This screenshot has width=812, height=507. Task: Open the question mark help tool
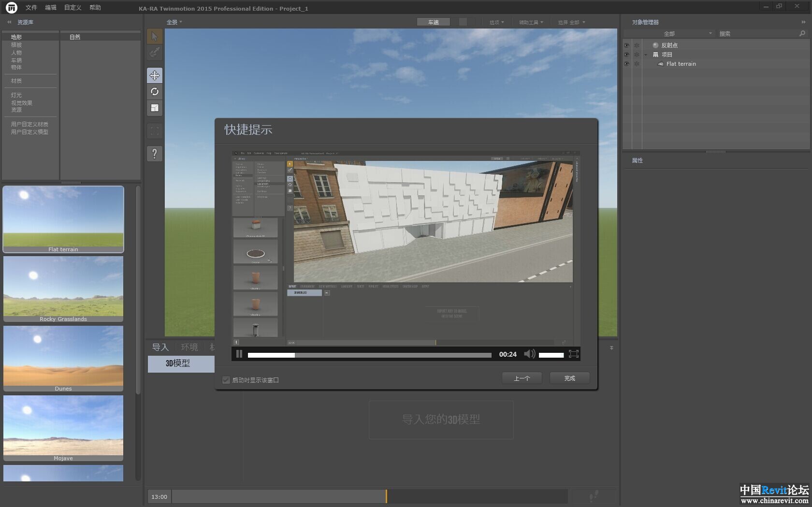pyautogui.click(x=155, y=154)
